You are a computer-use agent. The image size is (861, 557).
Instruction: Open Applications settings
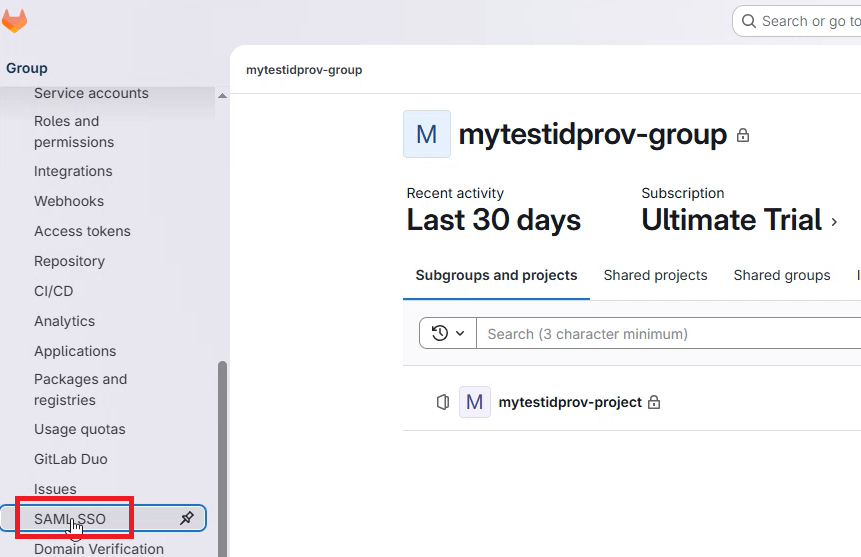(x=75, y=350)
